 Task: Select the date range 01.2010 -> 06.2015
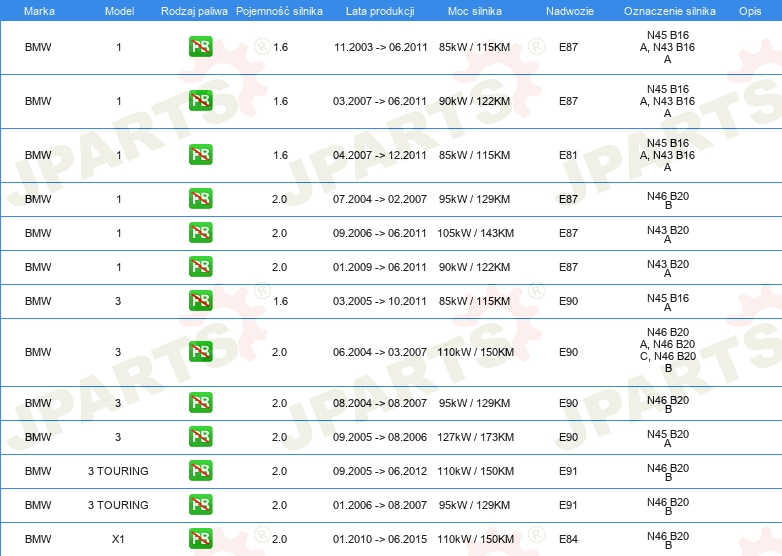(380, 539)
